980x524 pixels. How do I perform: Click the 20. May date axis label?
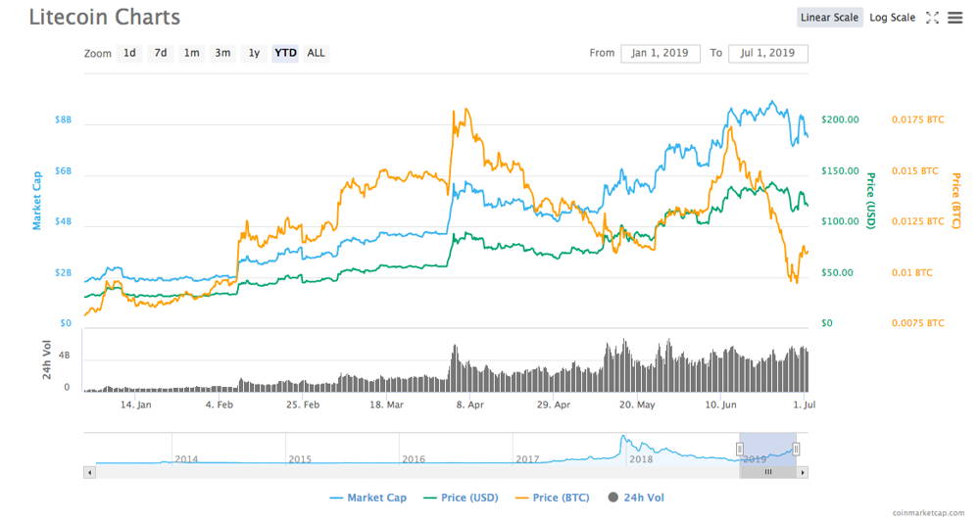point(637,405)
